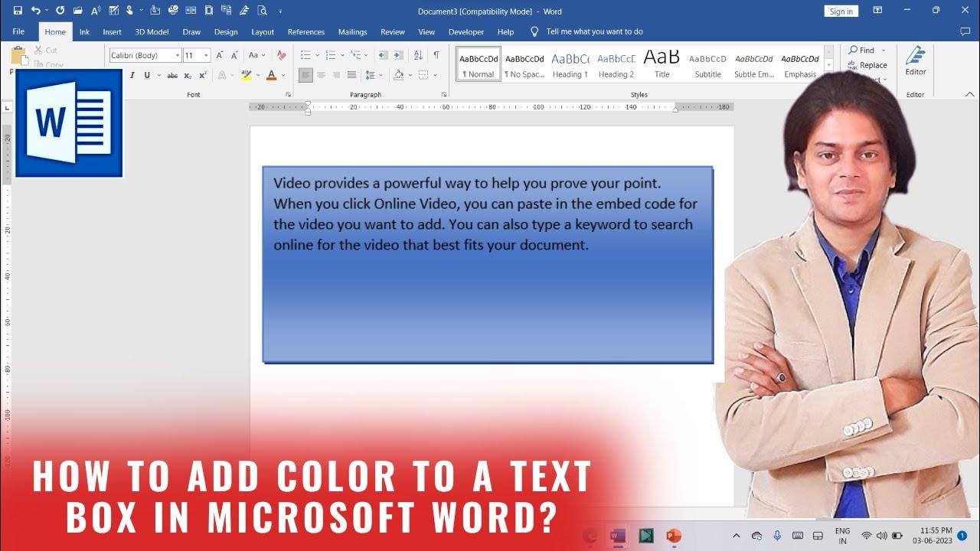Click the paragraph shading paint bucket
Screen dimensions: 980x551
tap(398, 75)
